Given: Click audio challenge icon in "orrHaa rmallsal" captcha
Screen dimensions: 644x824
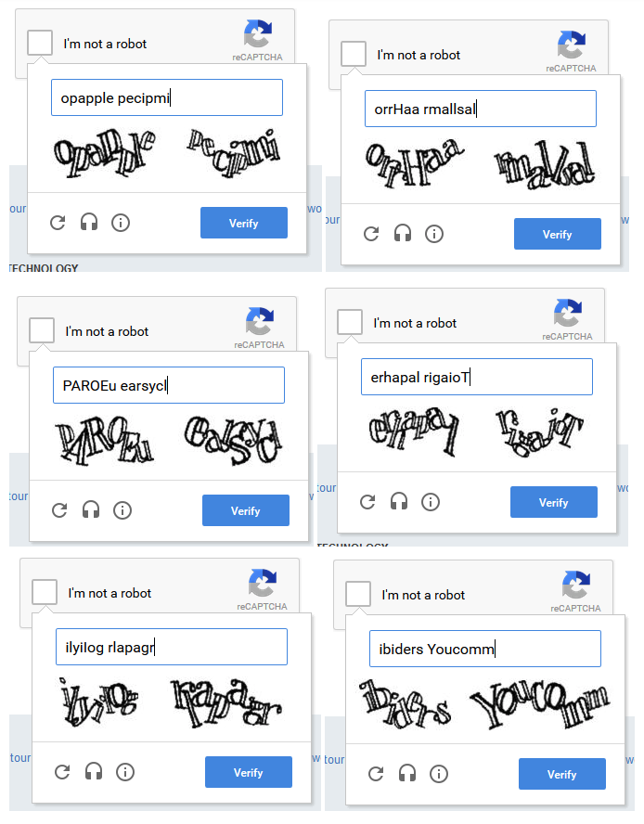Looking at the screenshot, I should [403, 234].
